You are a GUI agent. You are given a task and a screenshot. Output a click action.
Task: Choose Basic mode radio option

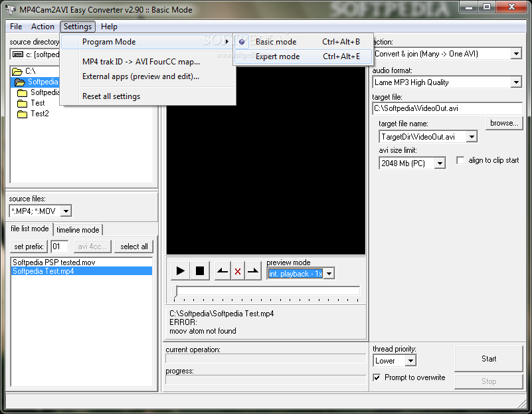(x=303, y=42)
